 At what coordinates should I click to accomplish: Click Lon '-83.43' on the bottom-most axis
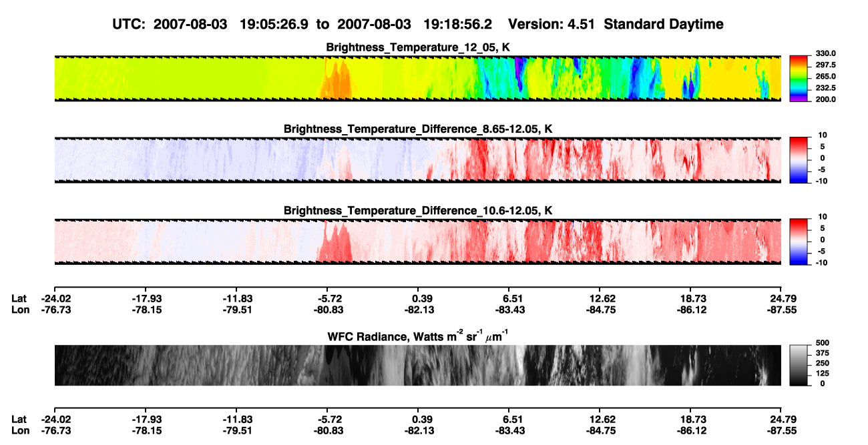pos(511,431)
